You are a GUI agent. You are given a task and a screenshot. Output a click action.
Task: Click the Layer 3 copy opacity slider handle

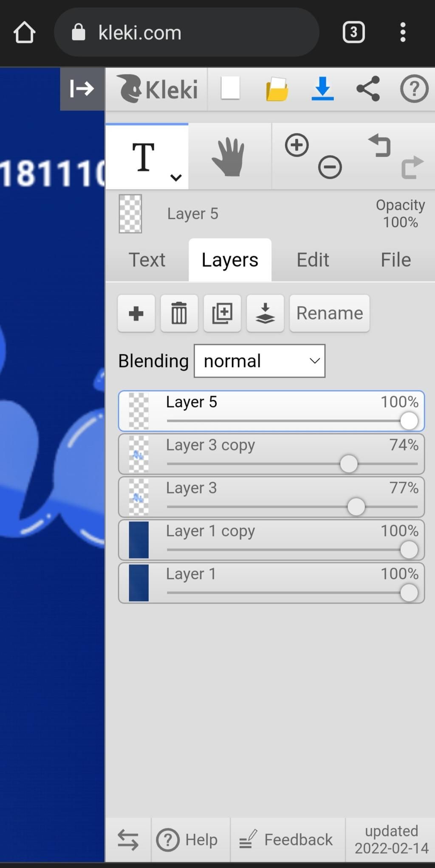click(349, 463)
